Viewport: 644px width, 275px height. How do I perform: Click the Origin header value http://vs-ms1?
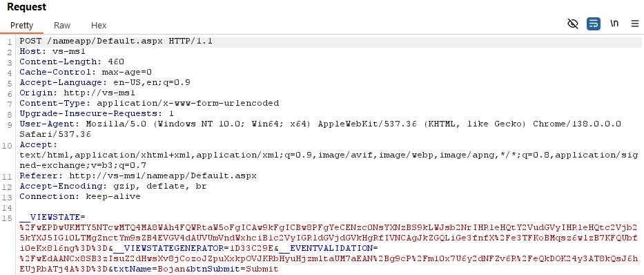tap(99, 93)
